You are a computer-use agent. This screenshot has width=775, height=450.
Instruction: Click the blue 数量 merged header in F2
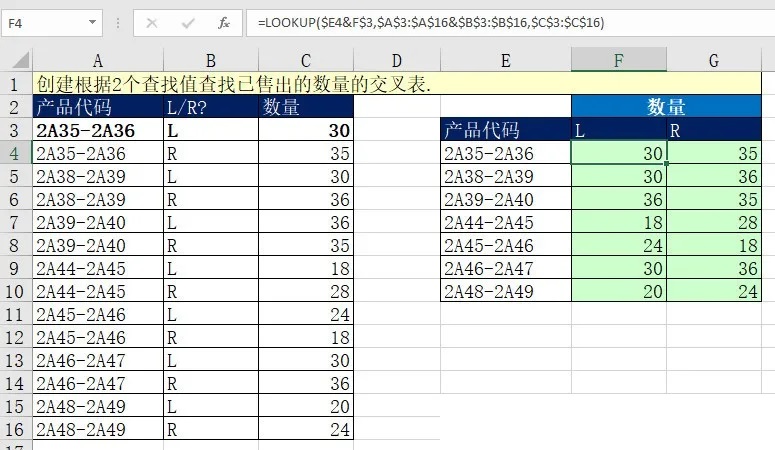pyautogui.click(x=666, y=106)
